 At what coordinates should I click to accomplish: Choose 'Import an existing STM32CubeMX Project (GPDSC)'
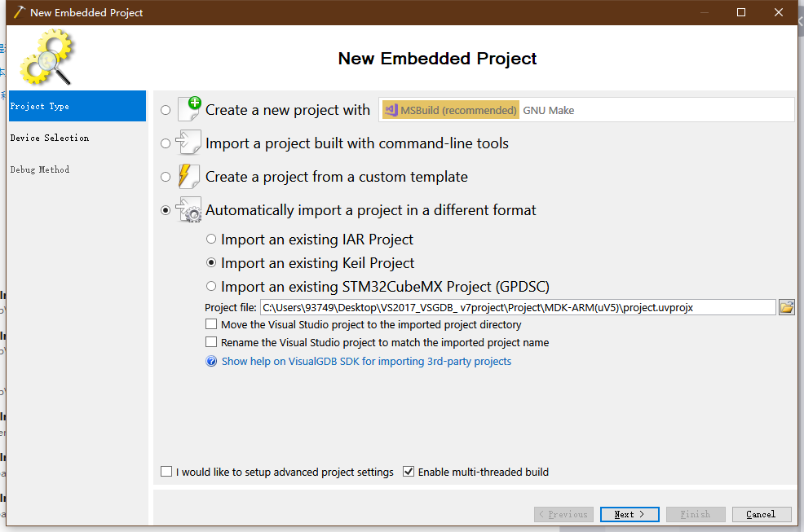(x=210, y=286)
